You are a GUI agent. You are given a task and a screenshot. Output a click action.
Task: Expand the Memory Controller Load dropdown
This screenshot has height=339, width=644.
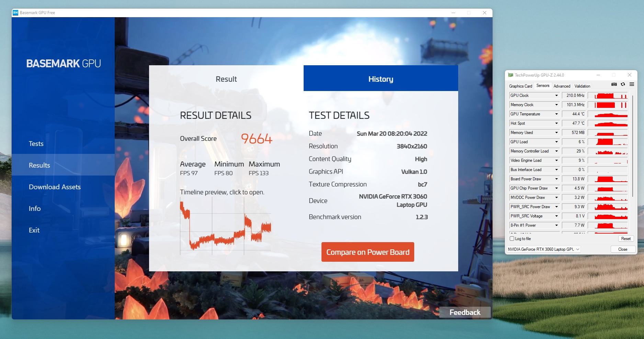point(556,151)
